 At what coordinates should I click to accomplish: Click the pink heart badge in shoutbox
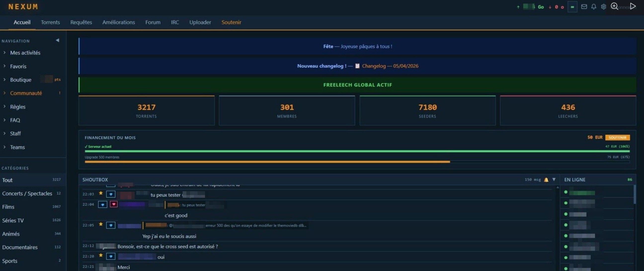pyautogui.click(x=114, y=204)
